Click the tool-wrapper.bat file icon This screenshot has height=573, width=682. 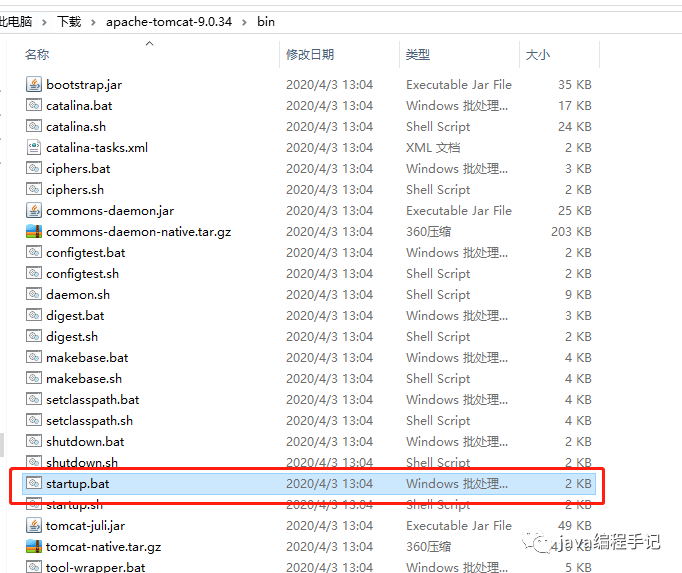point(34,567)
